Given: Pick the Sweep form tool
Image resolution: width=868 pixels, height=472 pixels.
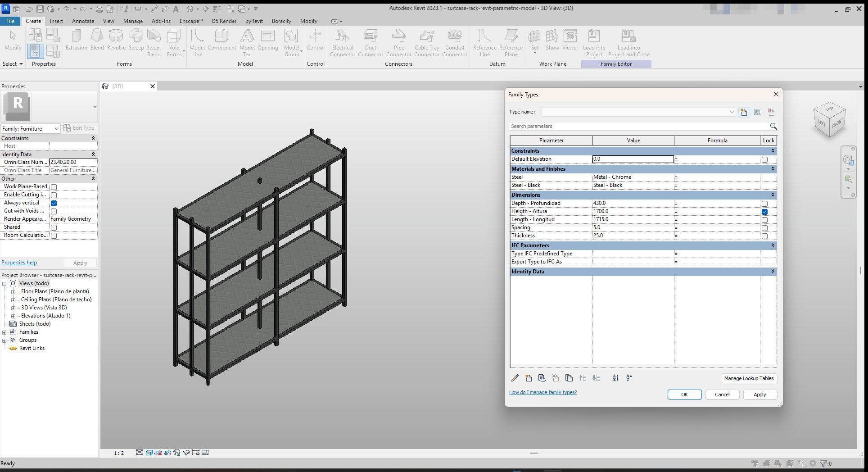Looking at the screenshot, I should click(136, 40).
